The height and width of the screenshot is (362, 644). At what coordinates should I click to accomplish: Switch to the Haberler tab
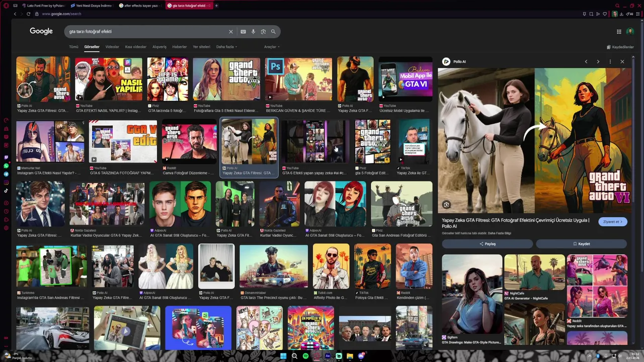coord(180,47)
